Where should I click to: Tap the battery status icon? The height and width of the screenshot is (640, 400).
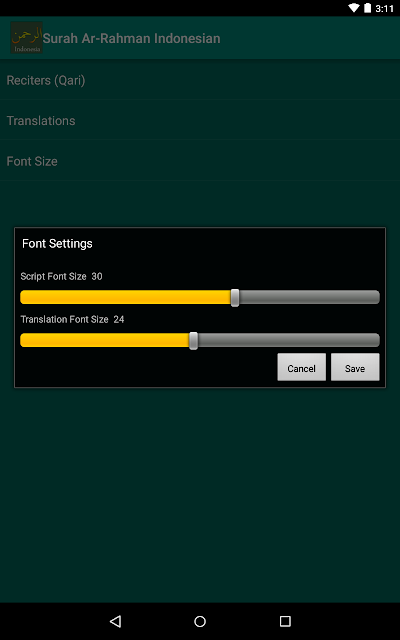[367, 8]
